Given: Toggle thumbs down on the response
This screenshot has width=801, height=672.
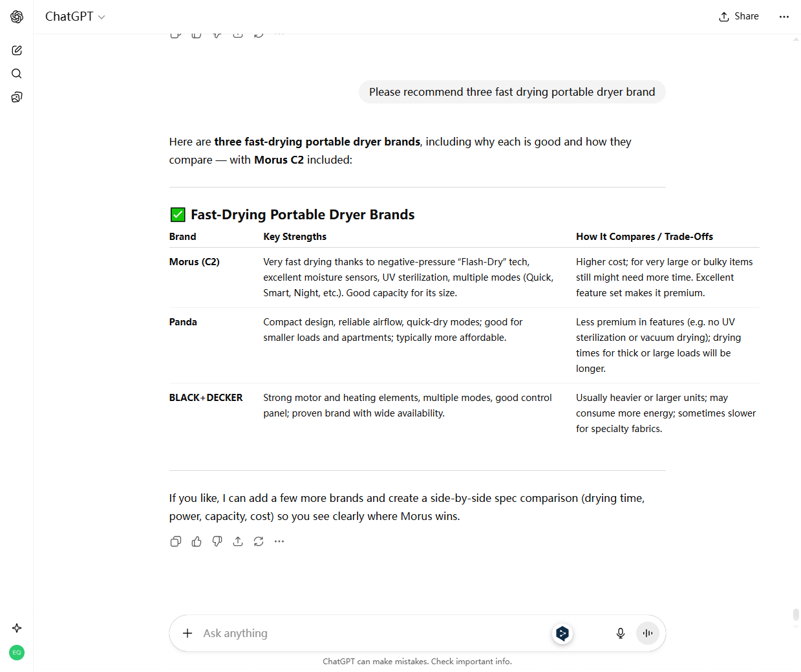Looking at the screenshot, I should coord(217,541).
